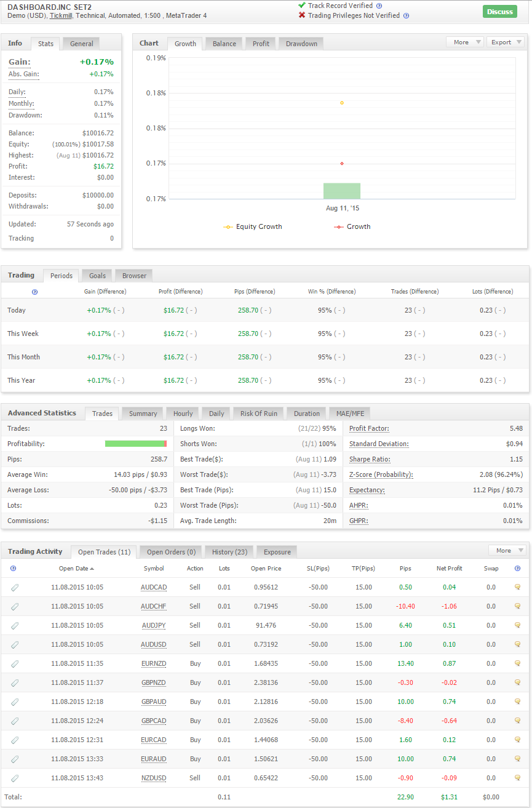Open the GBPNZD symbol link
Viewport: 532px width, 808px height.
(x=154, y=682)
